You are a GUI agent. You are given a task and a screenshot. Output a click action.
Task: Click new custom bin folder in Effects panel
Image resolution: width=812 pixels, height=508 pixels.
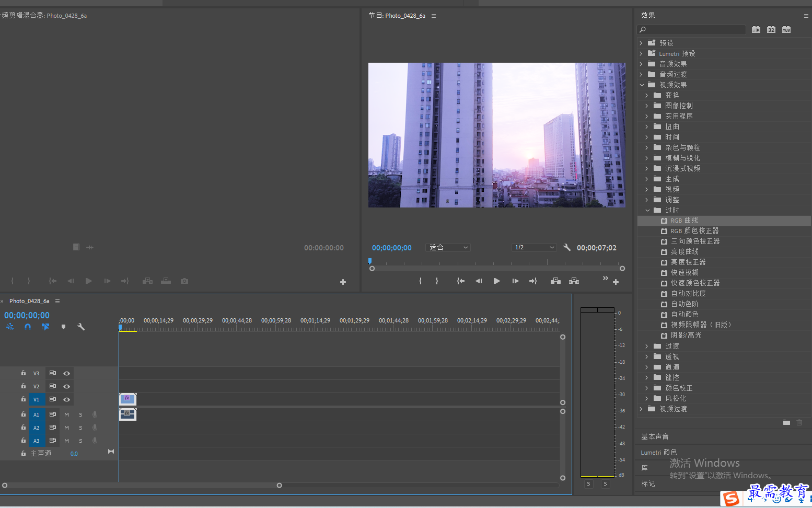click(786, 422)
